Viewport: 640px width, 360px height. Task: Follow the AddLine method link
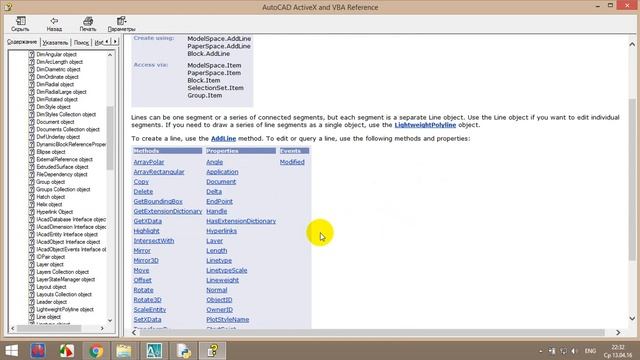click(x=223, y=139)
